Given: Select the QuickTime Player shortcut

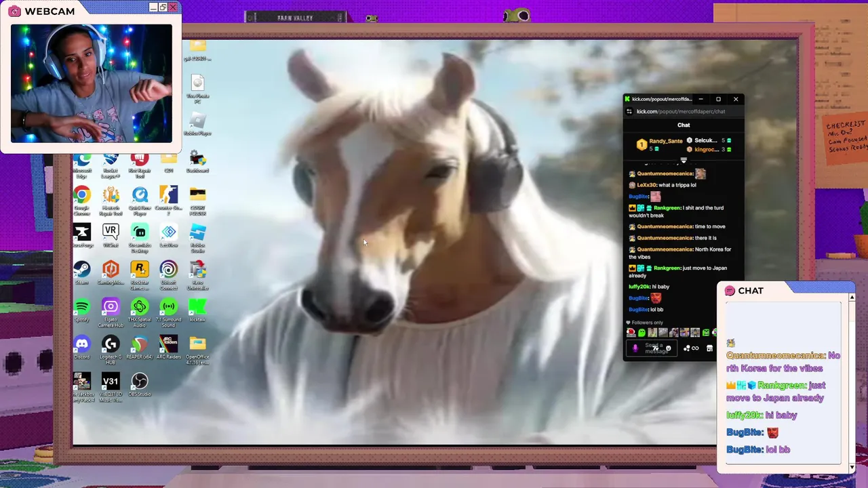Looking at the screenshot, I should point(140,202).
